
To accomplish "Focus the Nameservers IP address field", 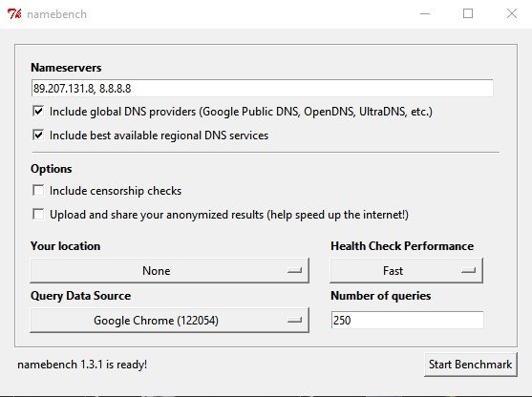I will [262, 88].
